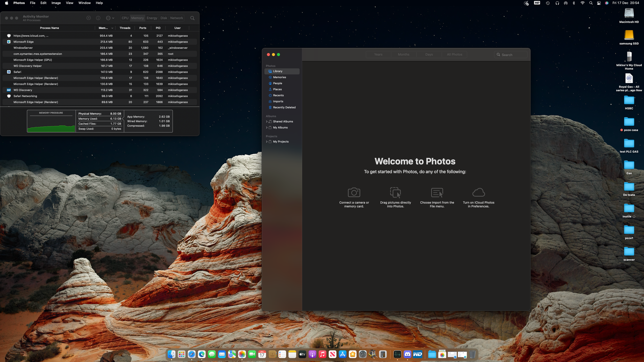Click the stop process icon
Viewport: 644px width, 362px height.
(x=89, y=18)
